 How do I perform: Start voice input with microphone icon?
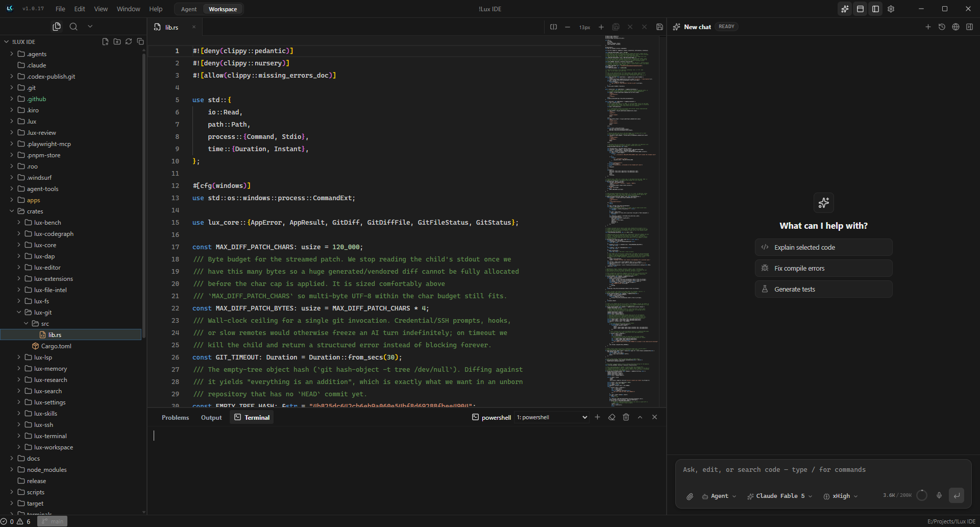939,495
